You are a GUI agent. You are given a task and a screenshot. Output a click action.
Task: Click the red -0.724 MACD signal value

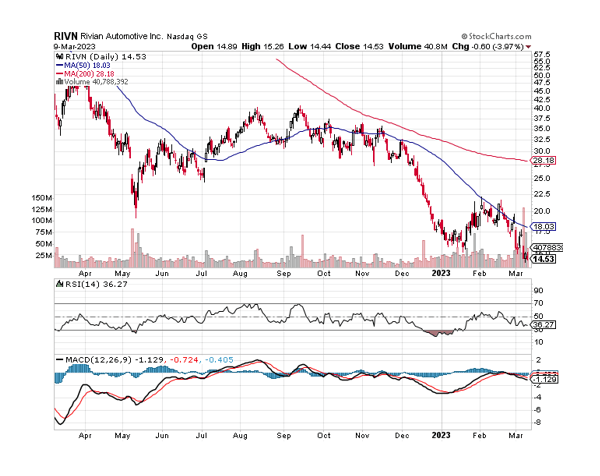click(x=184, y=360)
